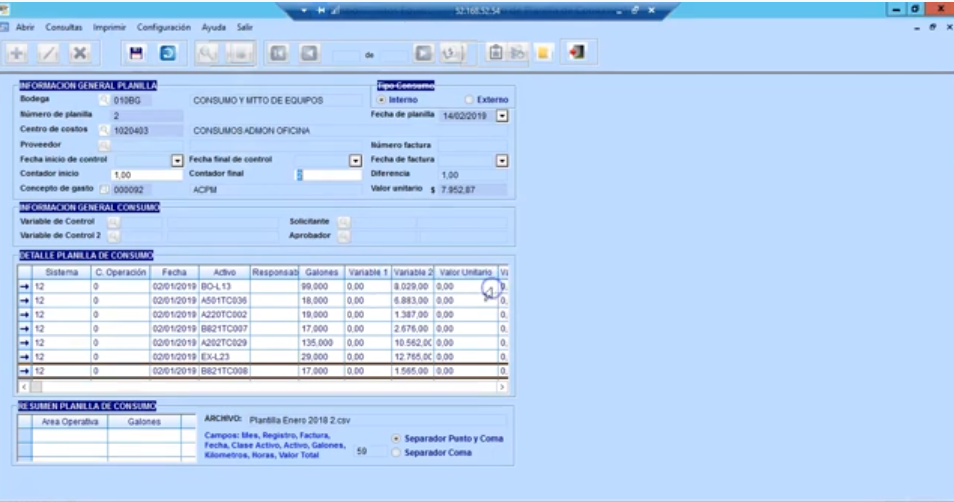Go to the first record
The image size is (954, 502).
279,54
